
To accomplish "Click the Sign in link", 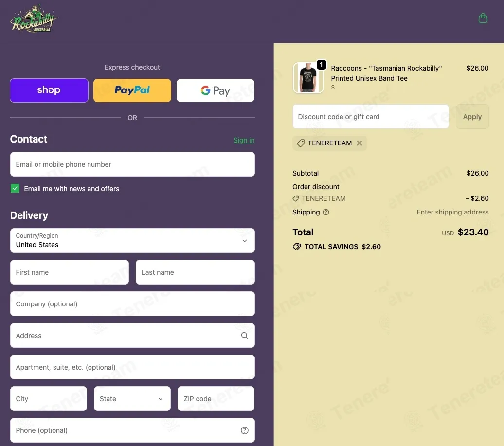I will click(244, 140).
